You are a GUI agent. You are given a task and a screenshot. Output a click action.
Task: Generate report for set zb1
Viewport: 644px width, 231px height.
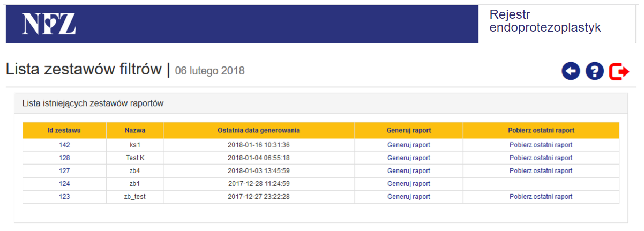coord(408,184)
